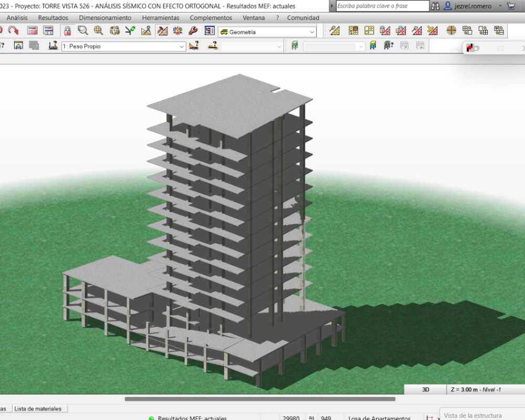Click the red padlock icon in toolbar

(67, 31)
